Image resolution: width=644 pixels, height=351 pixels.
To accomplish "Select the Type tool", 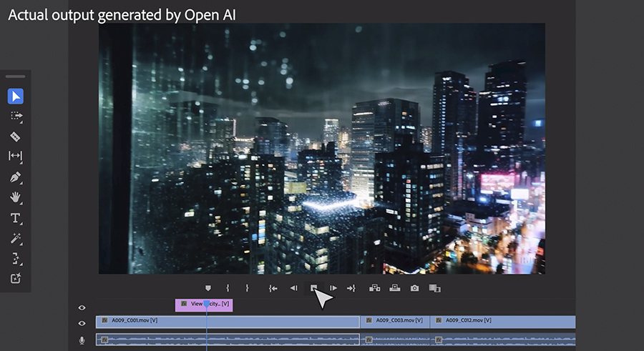I will [16, 218].
